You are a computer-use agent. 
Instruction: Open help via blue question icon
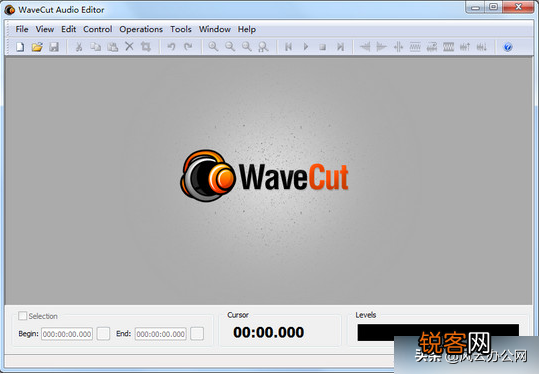point(508,47)
